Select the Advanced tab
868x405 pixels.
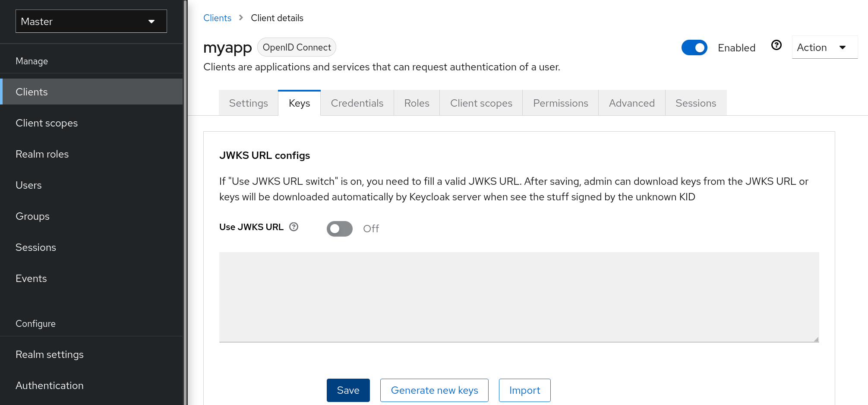coord(631,103)
